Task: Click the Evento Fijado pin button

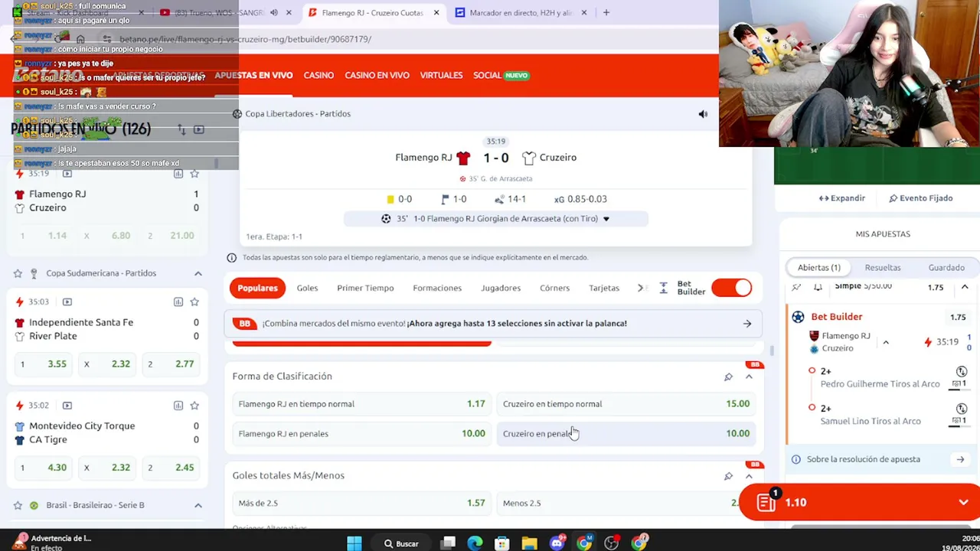Action: (x=920, y=198)
